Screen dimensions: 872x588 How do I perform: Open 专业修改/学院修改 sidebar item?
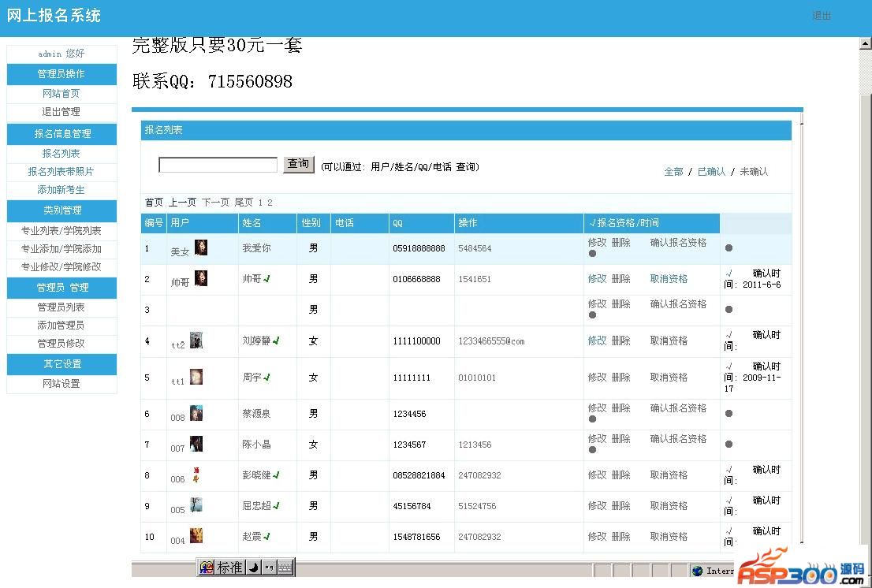61,266
